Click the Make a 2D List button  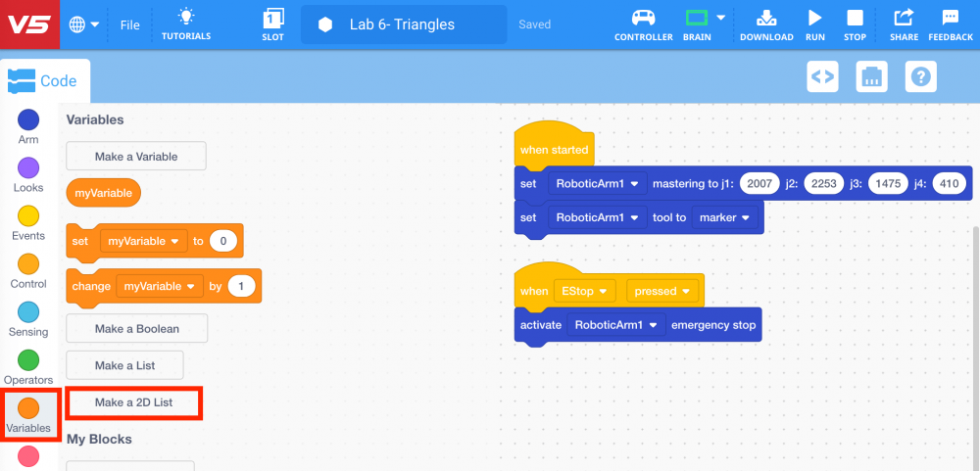pyautogui.click(x=133, y=402)
